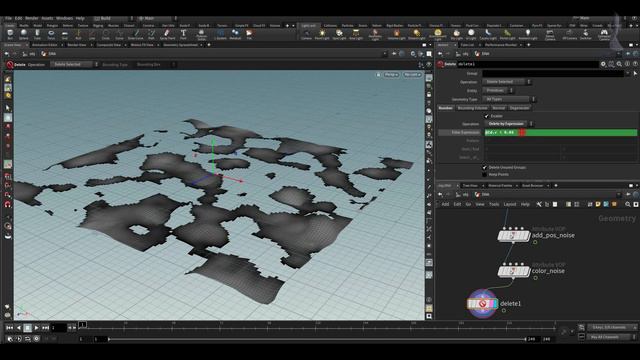Add a Spot Light from shelf

pos(339,34)
